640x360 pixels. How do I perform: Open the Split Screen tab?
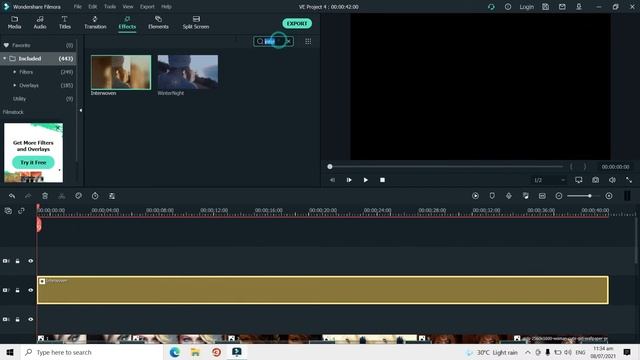tap(196, 22)
